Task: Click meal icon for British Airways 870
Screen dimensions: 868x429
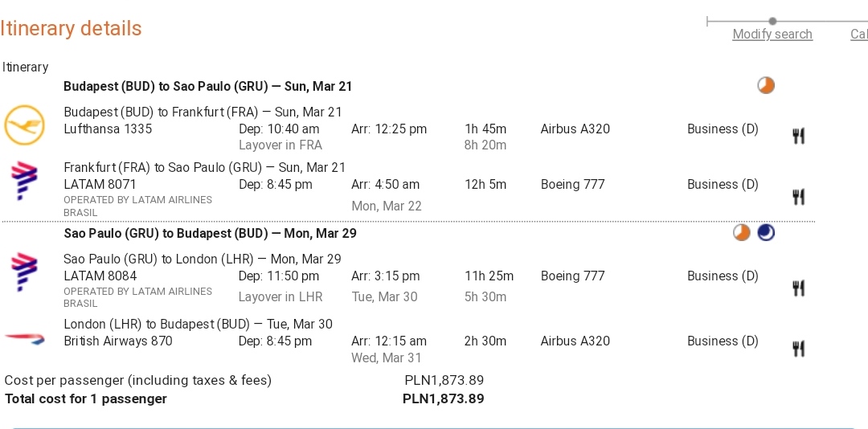Action: (798, 349)
